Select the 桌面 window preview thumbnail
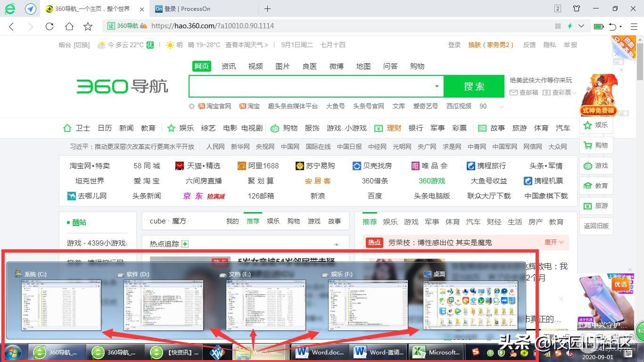This screenshot has width=644, height=362. (x=470, y=304)
